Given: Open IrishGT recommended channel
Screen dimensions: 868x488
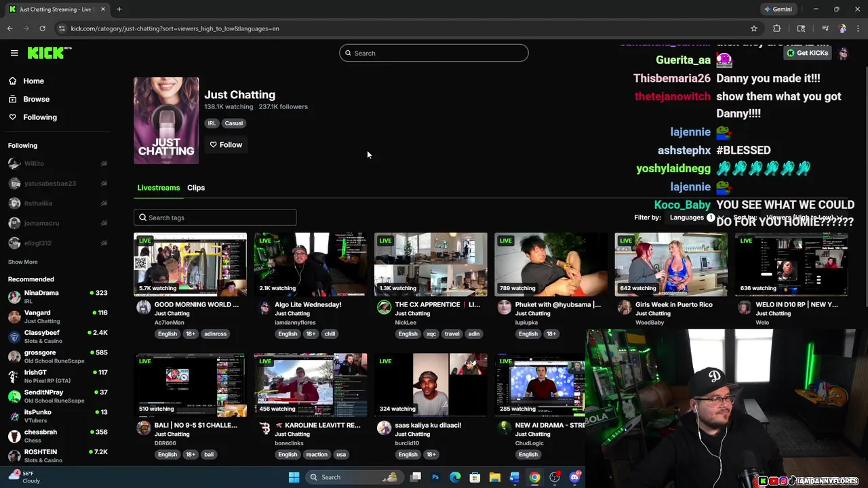Looking at the screenshot, I should 58,376.
